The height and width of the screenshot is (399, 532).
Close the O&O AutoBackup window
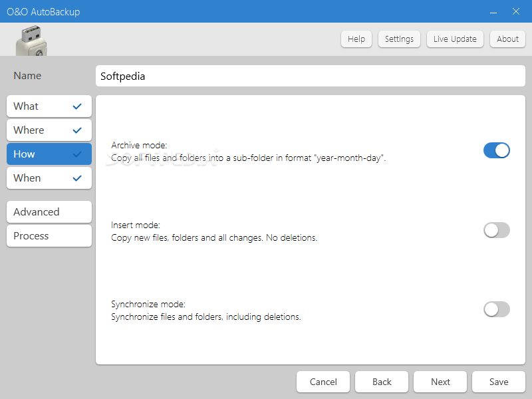point(516,11)
